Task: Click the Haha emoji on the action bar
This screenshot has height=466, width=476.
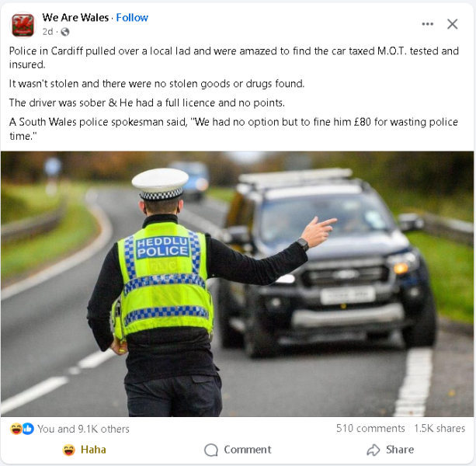Action: pos(68,450)
